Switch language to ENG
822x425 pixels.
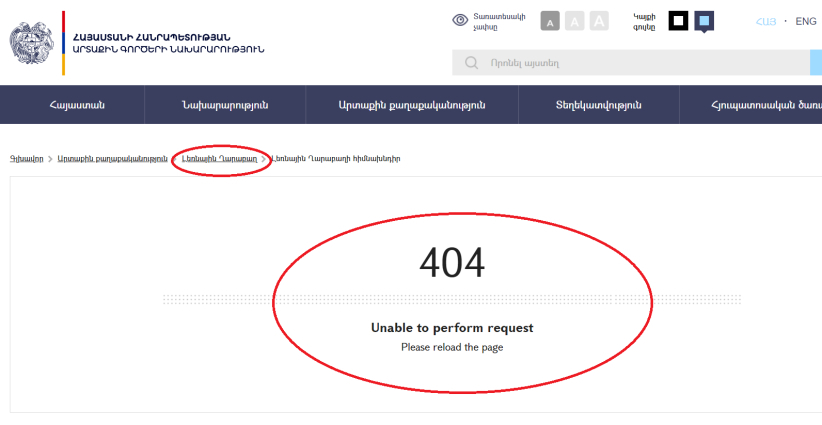pyautogui.click(x=805, y=21)
